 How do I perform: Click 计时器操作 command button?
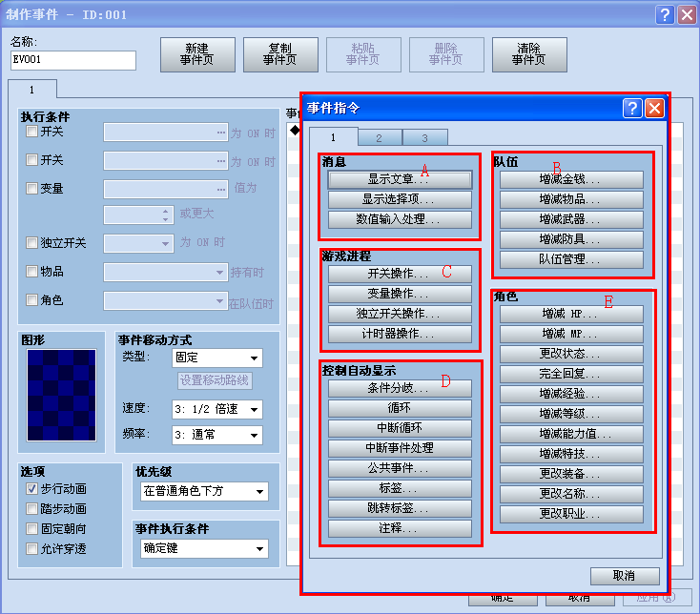400,335
